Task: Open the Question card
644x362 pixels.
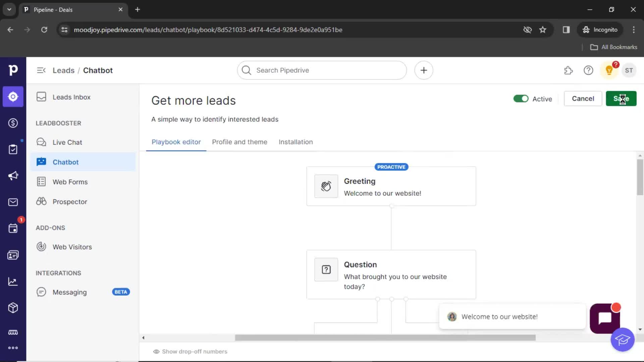Action: (x=391, y=275)
